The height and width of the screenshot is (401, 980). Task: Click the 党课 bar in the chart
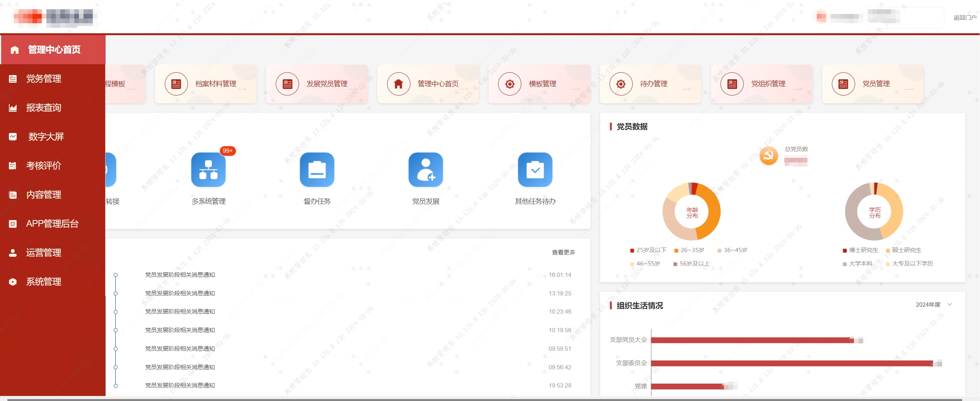(687, 386)
